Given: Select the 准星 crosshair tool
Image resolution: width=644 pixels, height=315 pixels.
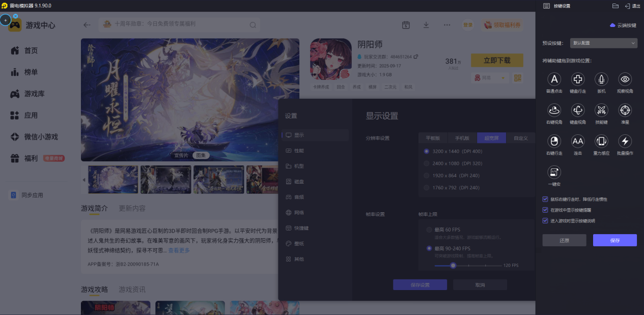Looking at the screenshot, I should pos(625,110).
